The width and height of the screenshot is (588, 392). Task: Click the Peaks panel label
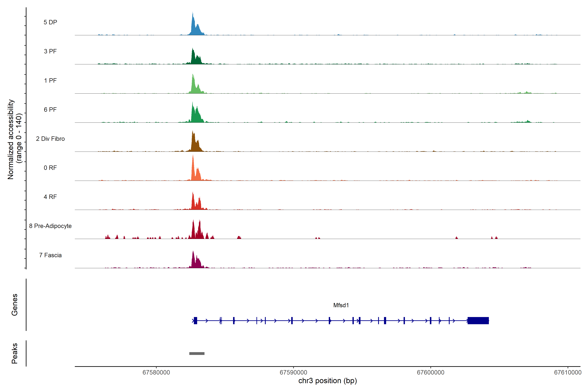(x=15, y=353)
